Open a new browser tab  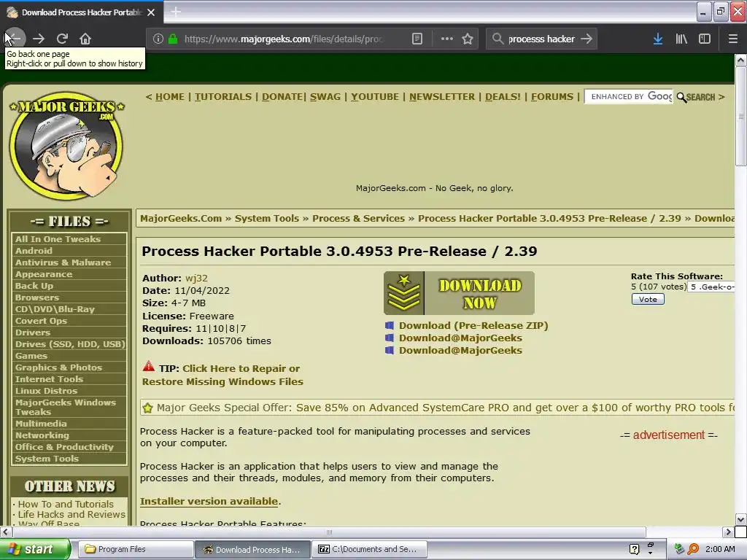(176, 12)
